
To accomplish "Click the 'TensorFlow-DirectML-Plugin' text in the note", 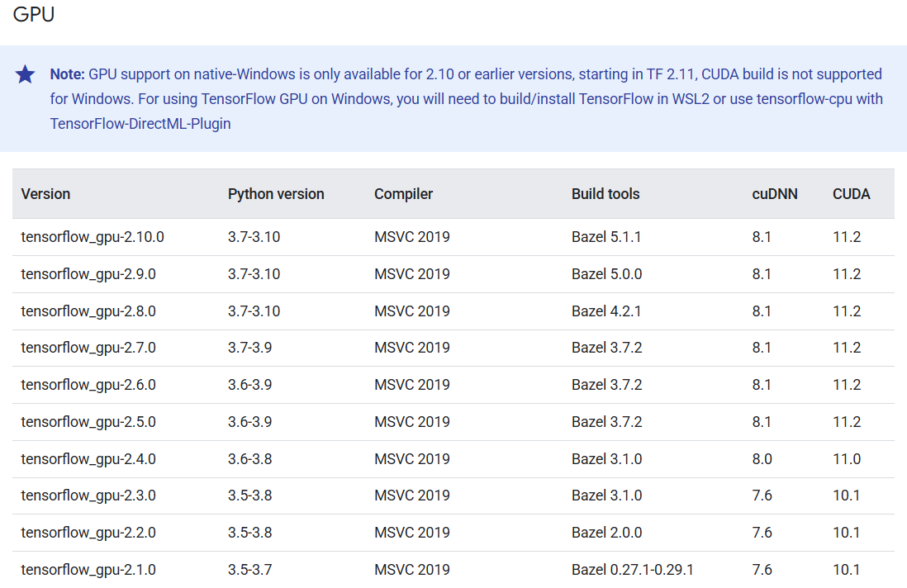I will coord(140,124).
